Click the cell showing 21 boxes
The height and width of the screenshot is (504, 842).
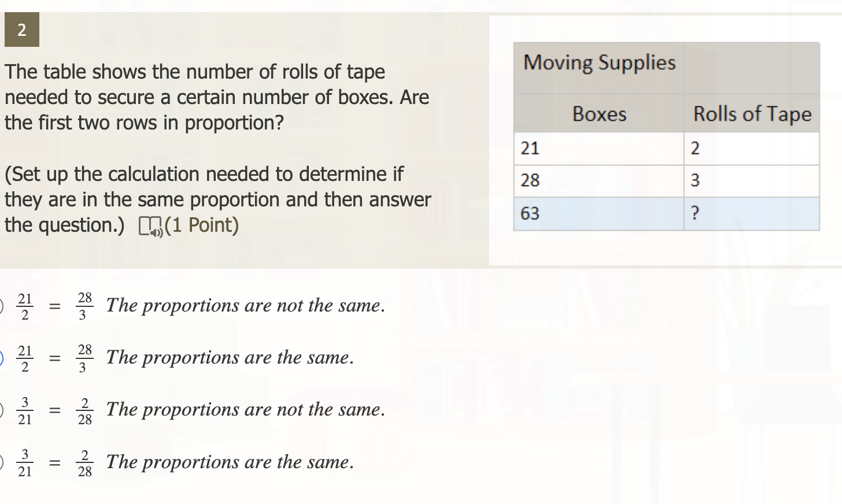(529, 149)
